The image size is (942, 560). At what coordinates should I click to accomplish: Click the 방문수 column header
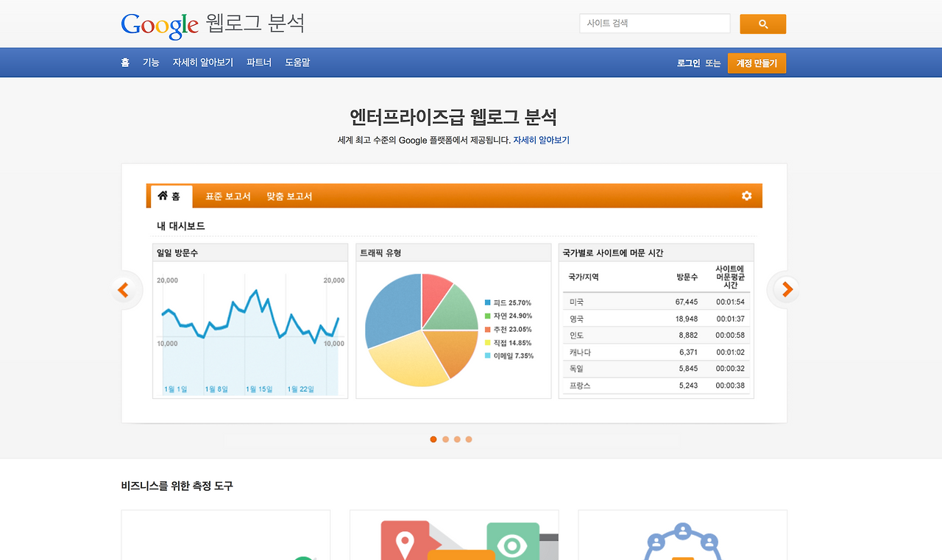coord(687,277)
